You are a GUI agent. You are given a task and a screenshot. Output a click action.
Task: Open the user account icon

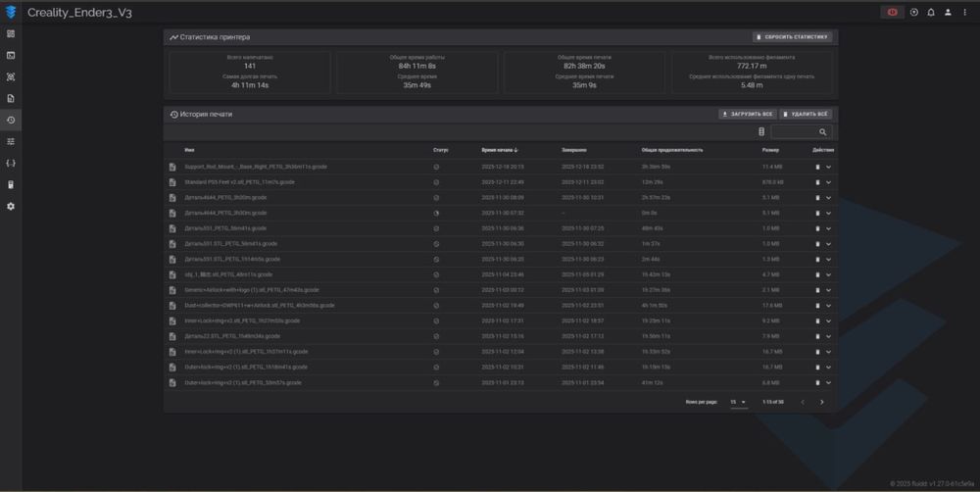(948, 12)
